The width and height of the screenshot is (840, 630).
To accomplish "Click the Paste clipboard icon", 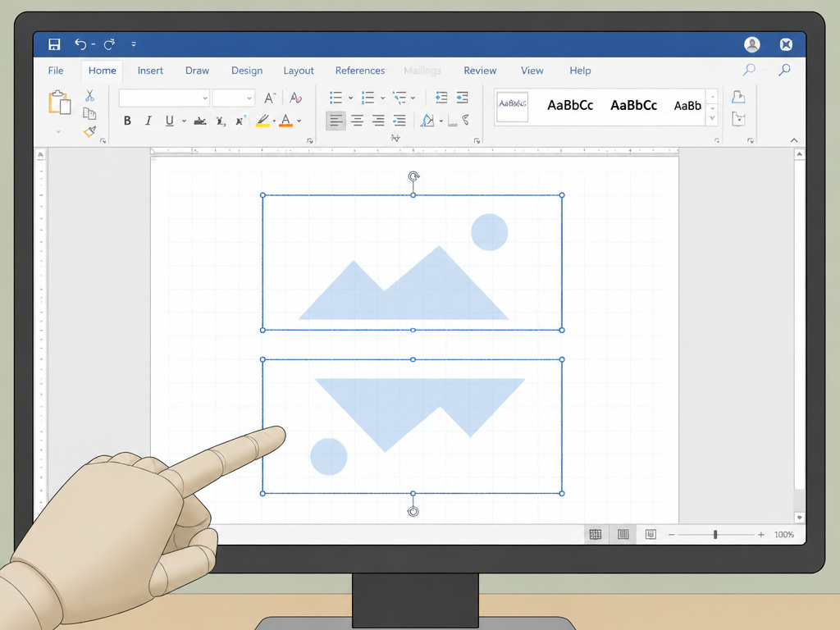I will [59, 103].
